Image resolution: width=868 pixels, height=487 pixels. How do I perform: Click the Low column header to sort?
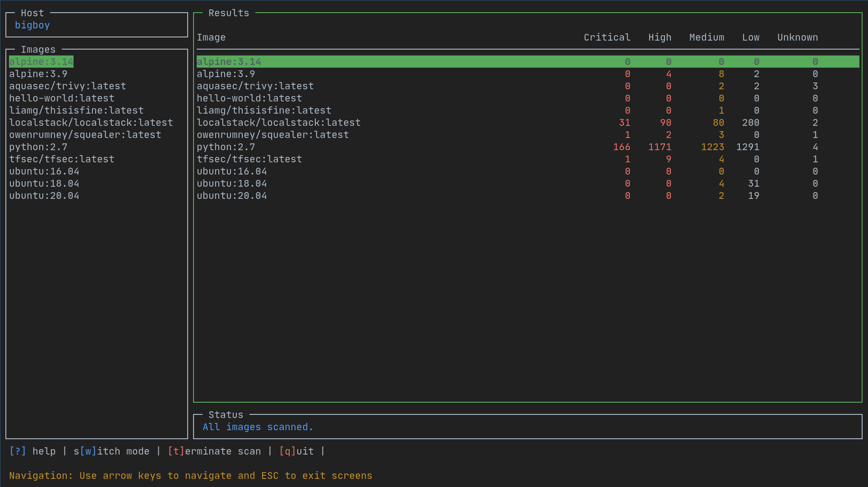750,37
